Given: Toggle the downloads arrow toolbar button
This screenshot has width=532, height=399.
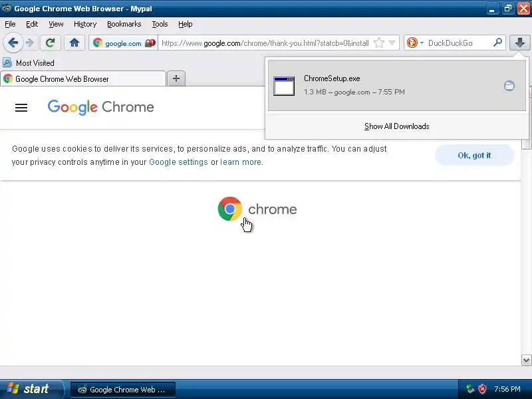Looking at the screenshot, I should pyautogui.click(x=519, y=43).
